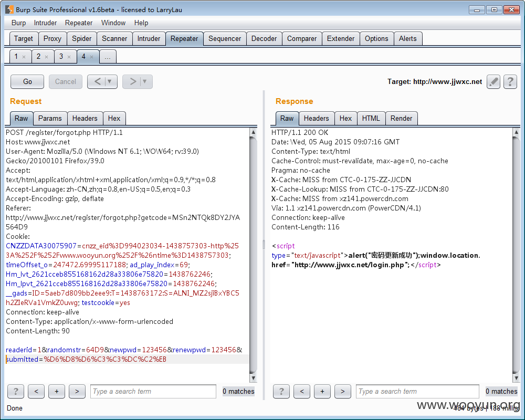Open the Help menu
The image size is (525, 420).
pyautogui.click(x=141, y=23)
